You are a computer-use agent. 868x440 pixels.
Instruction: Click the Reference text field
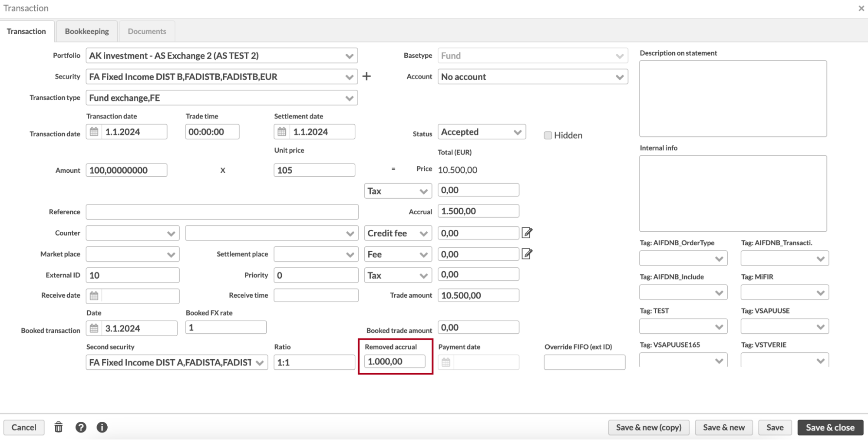222,212
